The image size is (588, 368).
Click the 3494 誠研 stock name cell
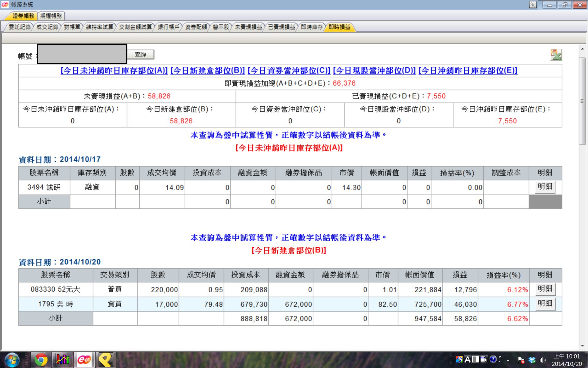(44, 187)
